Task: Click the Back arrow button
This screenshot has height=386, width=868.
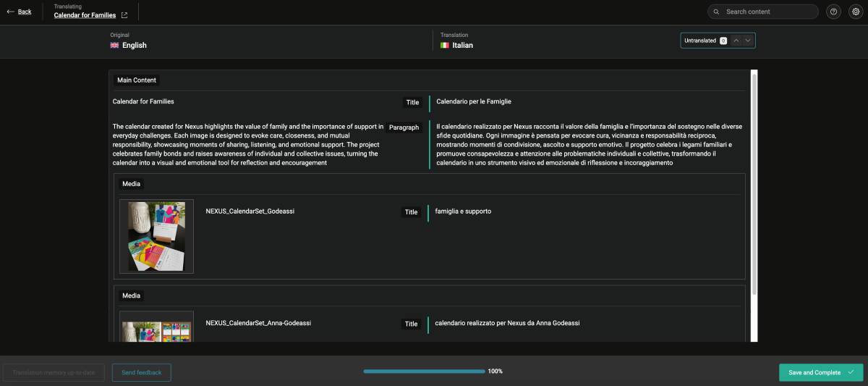Action: pyautogui.click(x=20, y=12)
